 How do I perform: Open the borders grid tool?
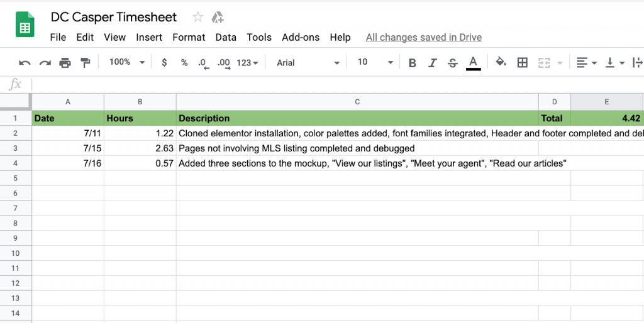click(522, 63)
